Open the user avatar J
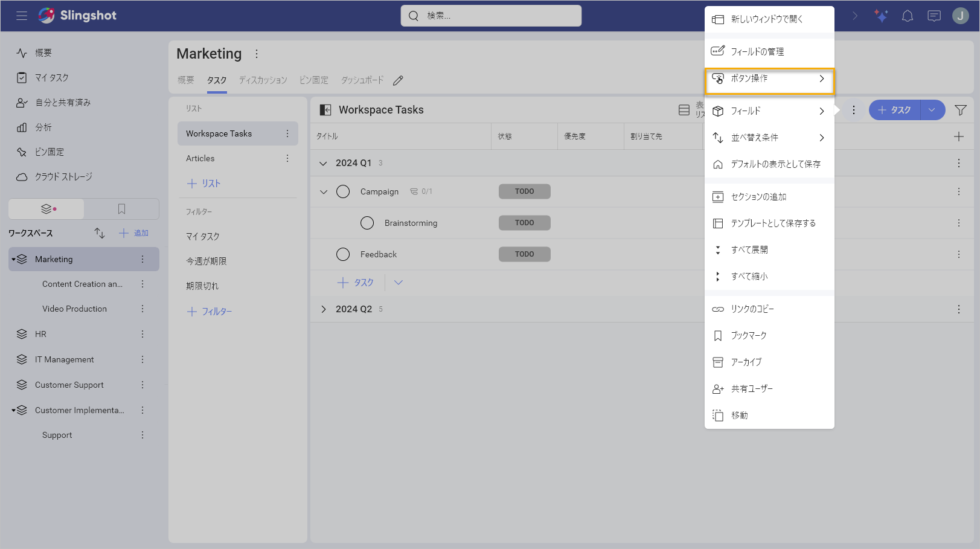The height and width of the screenshot is (549, 980). [961, 16]
